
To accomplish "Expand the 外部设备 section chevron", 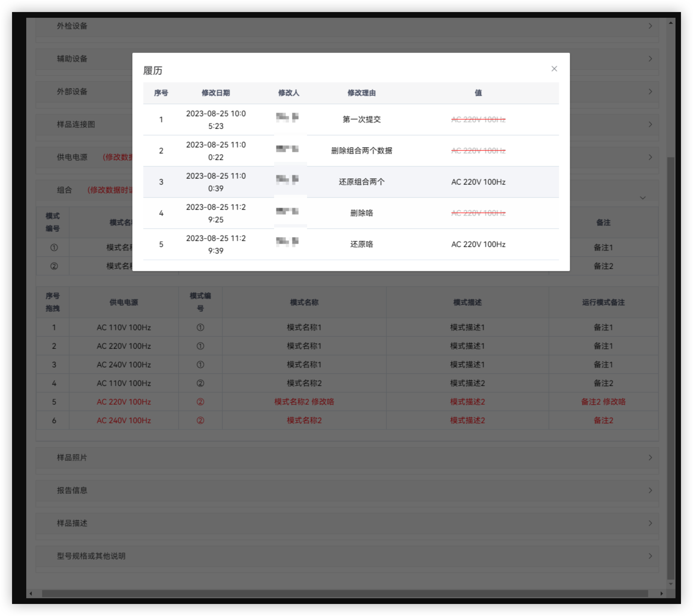I will (650, 92).
